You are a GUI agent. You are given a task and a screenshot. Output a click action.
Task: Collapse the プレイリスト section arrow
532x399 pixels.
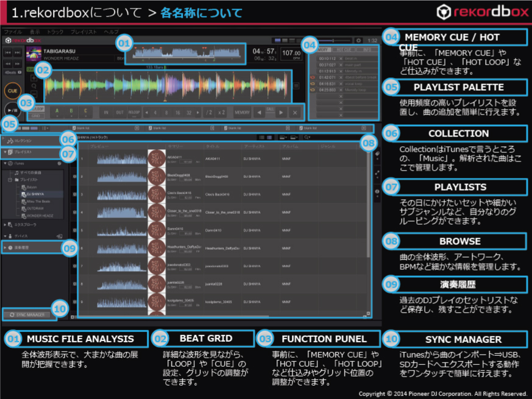5,152
